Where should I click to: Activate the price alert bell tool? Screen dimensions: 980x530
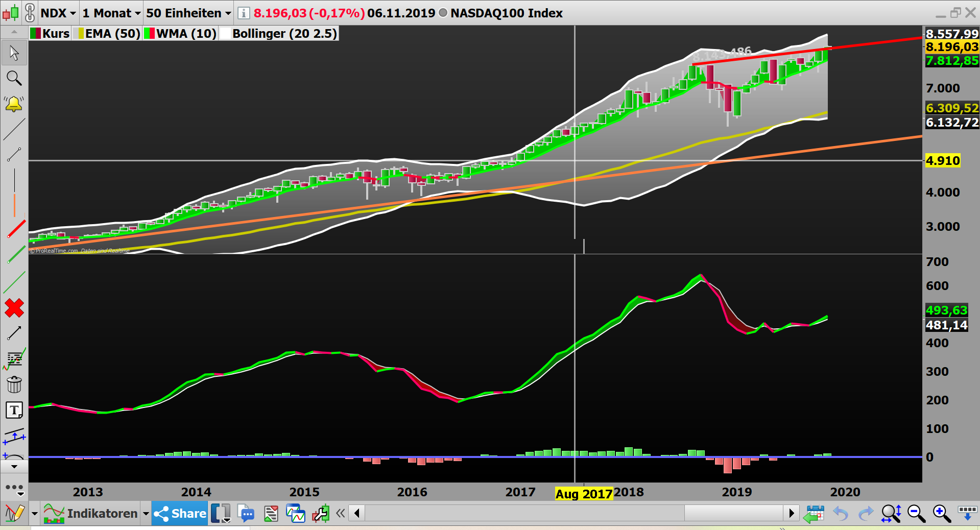pyautogui.click(x=14, y=104)
